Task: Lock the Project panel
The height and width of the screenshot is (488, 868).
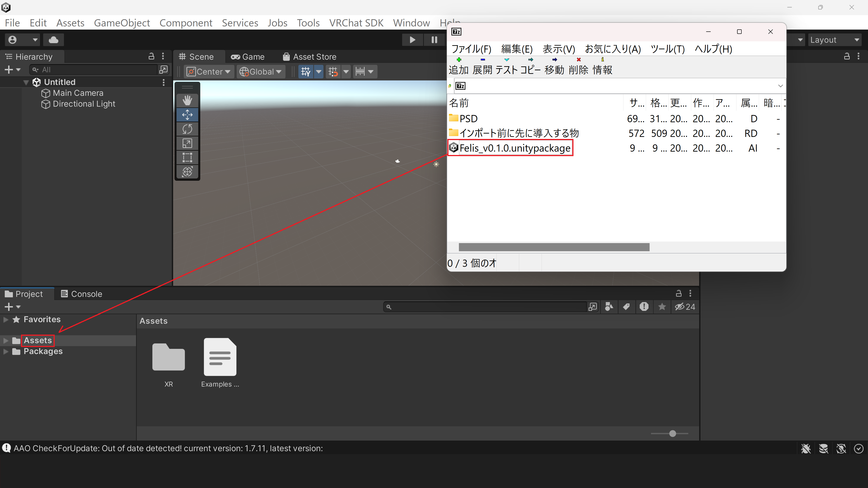Action: (x=679, y=293)
